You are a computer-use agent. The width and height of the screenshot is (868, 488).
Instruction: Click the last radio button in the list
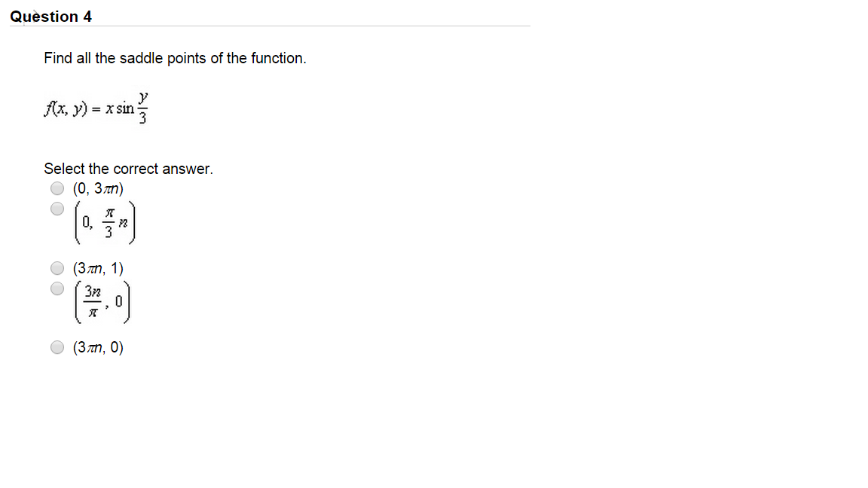pyautogui.click(x=57, y=347)
